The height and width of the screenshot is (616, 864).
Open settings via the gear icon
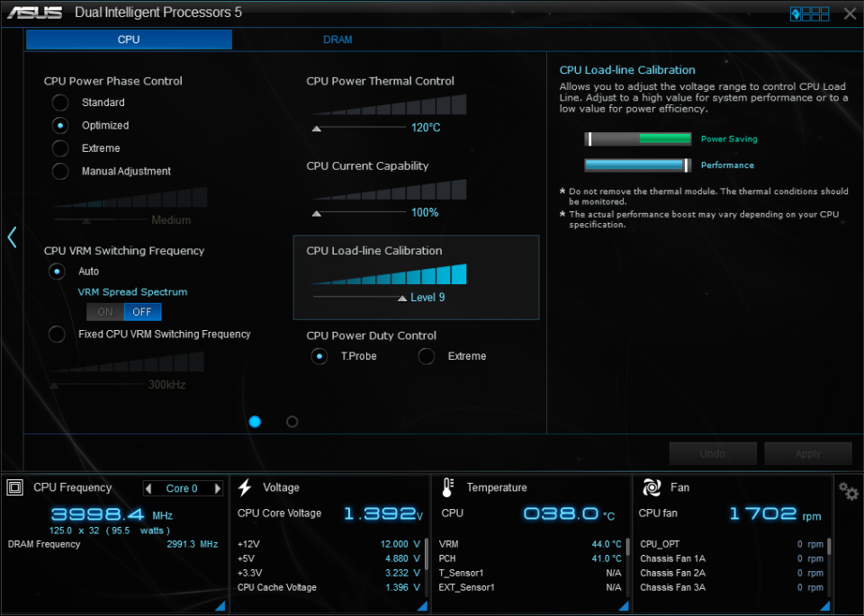pos(848,490)
